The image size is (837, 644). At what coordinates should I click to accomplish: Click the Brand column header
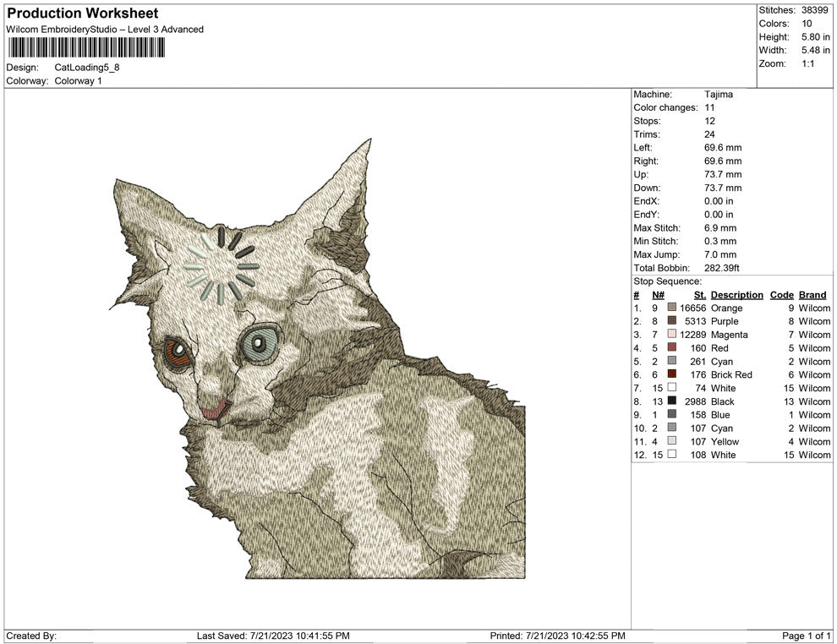click(812, 294)
